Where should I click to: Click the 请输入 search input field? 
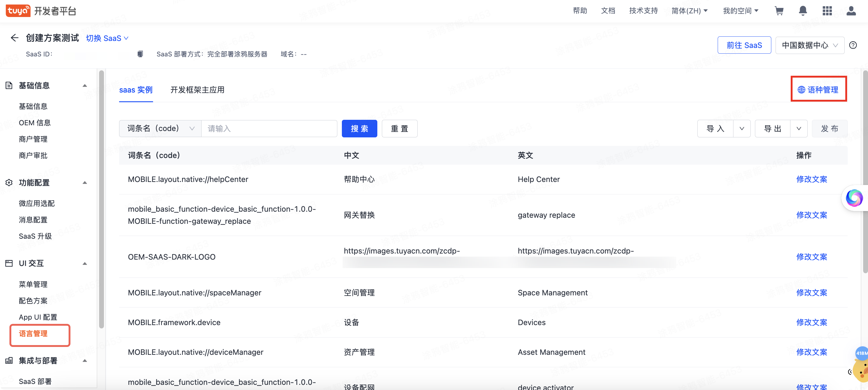pos(269,128)
